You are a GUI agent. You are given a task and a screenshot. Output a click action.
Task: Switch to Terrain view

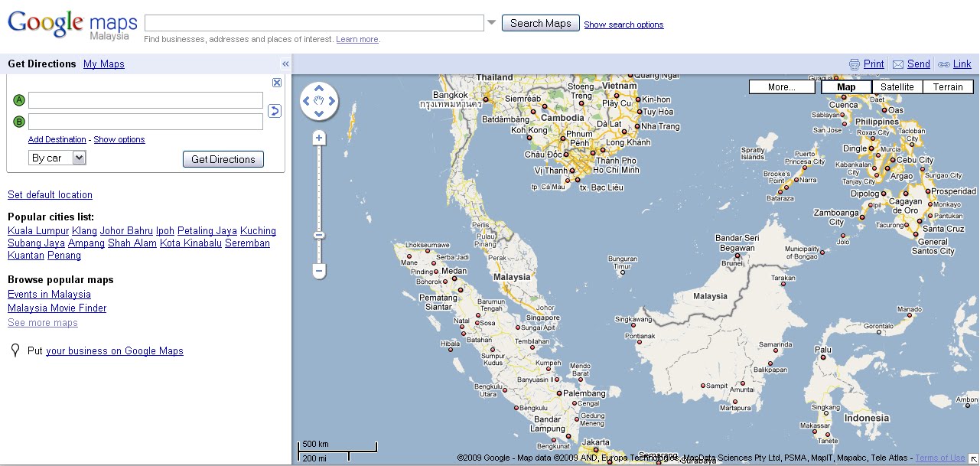pyautogui.click(x=948, y=87)
